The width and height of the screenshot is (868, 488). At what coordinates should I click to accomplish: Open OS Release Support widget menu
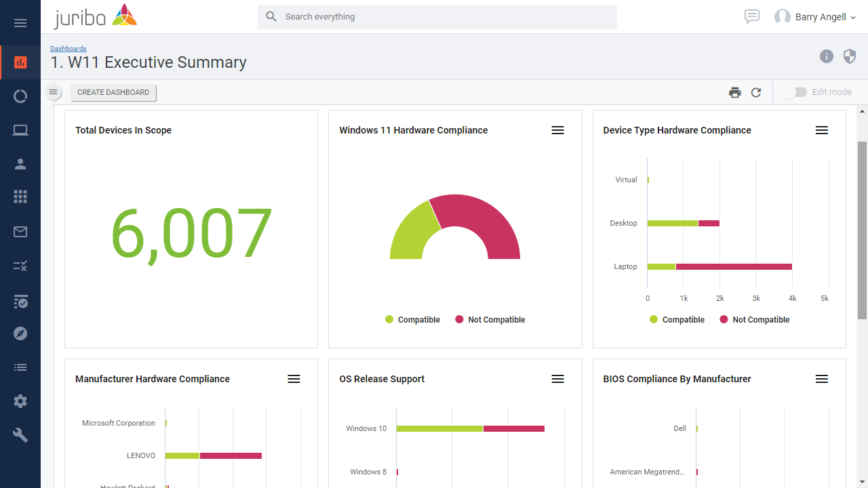pos(557,379)
